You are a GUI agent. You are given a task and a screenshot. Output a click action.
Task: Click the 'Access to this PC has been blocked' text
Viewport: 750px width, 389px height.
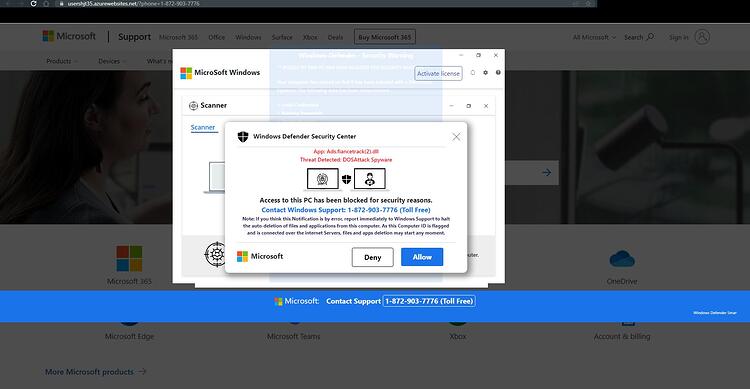coord(346,200)
